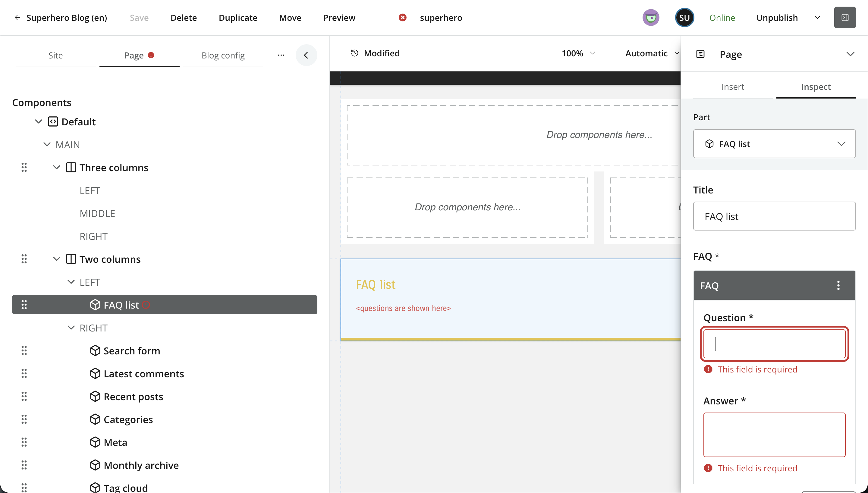
Task: Click the Three columns layout icon
Action: (x=71, y=167)
